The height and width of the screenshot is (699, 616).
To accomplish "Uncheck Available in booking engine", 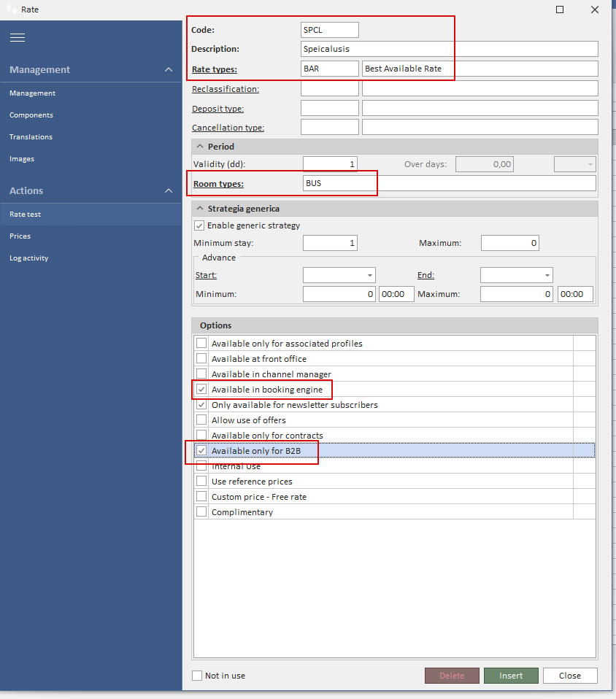I will pos(201,389).
